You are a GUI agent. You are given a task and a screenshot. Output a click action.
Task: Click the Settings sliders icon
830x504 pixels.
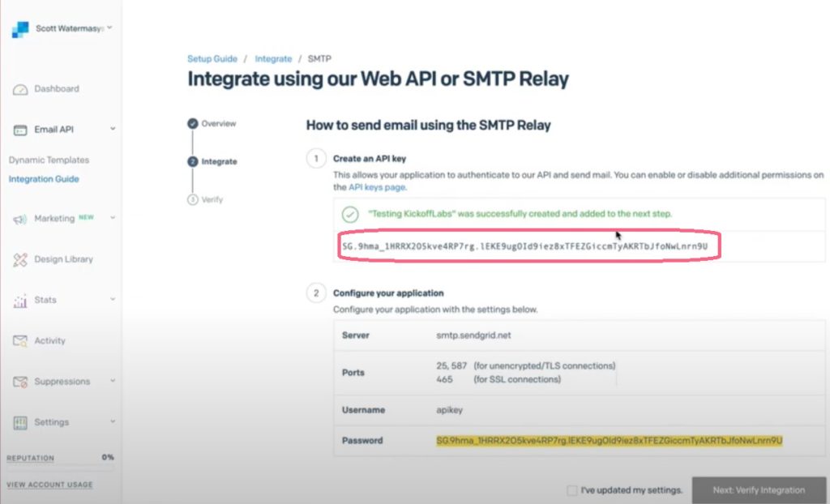20,422
